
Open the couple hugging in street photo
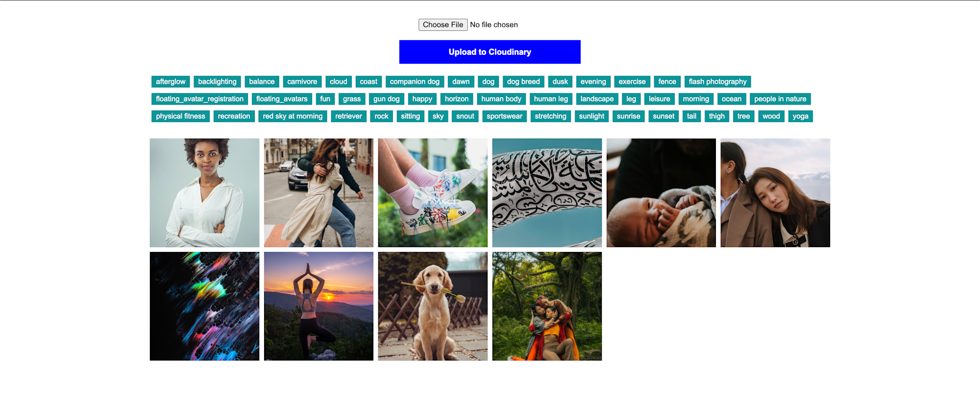[318, 193]
